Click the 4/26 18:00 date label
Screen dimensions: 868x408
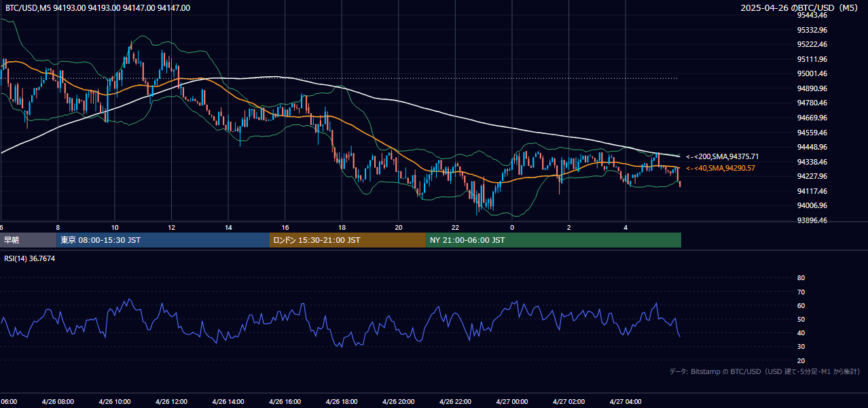[x=342, y=401]
